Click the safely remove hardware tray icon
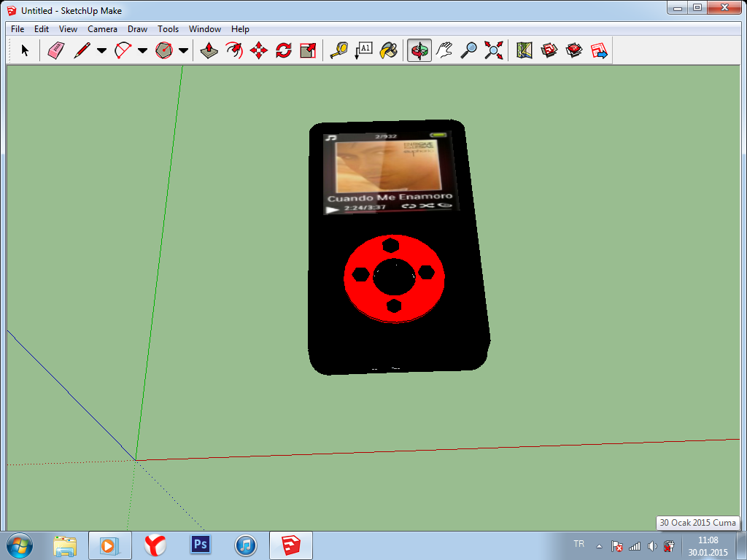The image size is (747, 560). 670,546
